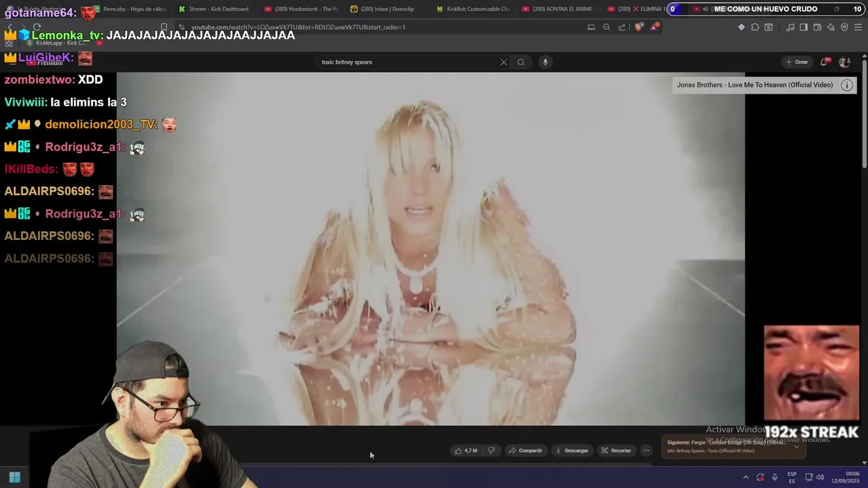Open the music note media control icon
868x488 pixels.
point(790,27)
